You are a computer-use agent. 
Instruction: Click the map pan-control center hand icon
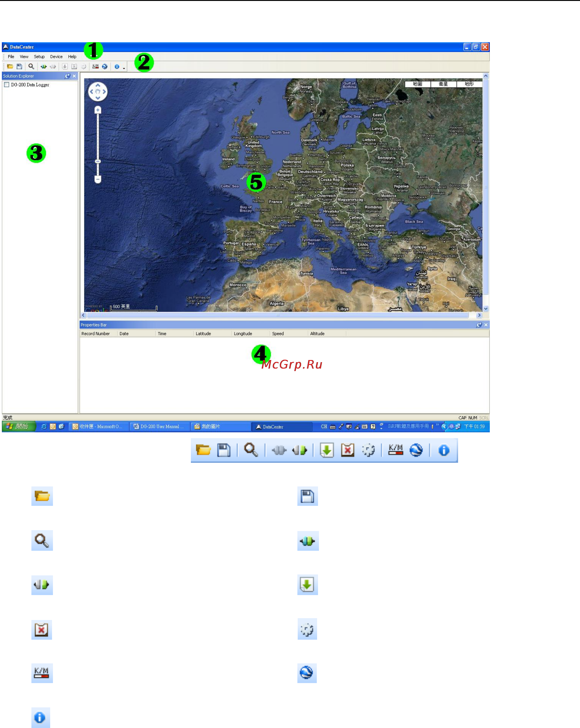pyautogui.click(x=98, y=91)
